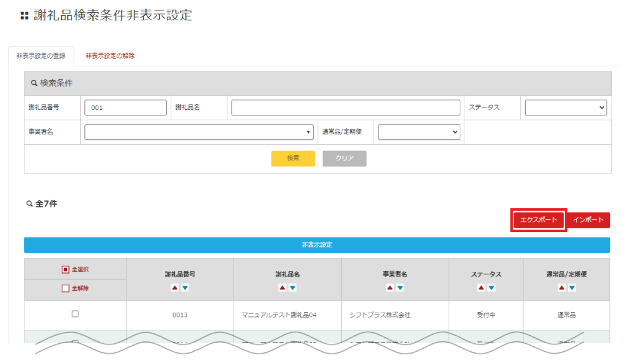Click the red エクスポート button
The width and height of the screenshot is (626, 364).
538,220
